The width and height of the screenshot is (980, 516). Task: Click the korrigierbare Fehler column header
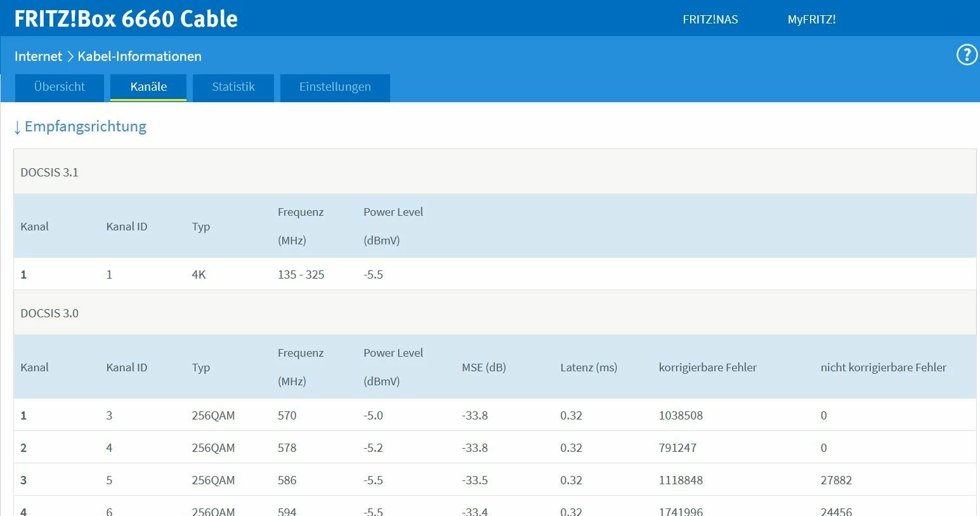point(707,367)
